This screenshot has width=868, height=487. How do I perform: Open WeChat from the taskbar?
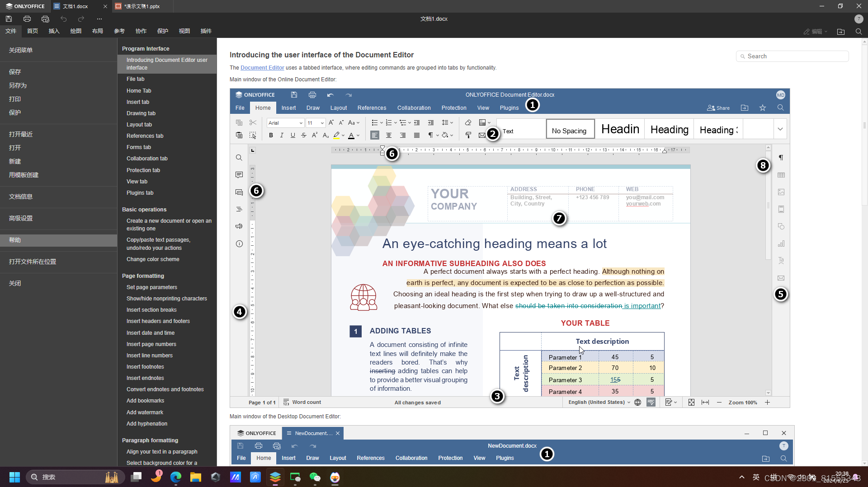(315, 477)
